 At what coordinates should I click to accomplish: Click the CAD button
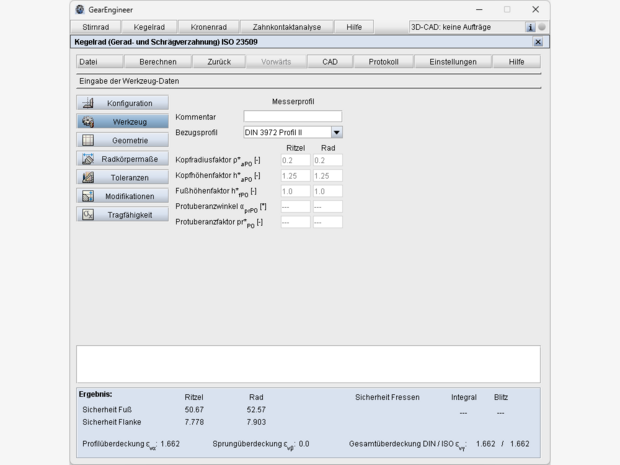[329, 61]
